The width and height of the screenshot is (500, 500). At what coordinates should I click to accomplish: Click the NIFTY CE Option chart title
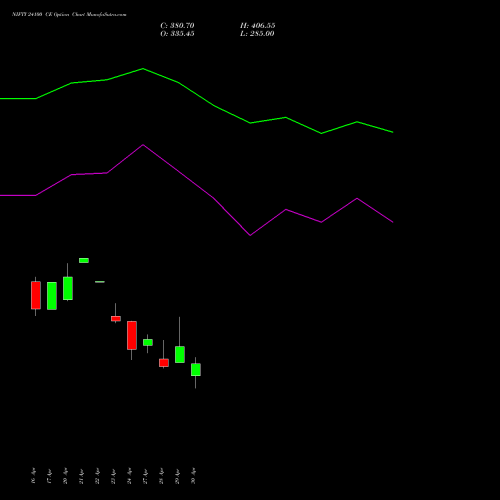(x=69, y=14)
